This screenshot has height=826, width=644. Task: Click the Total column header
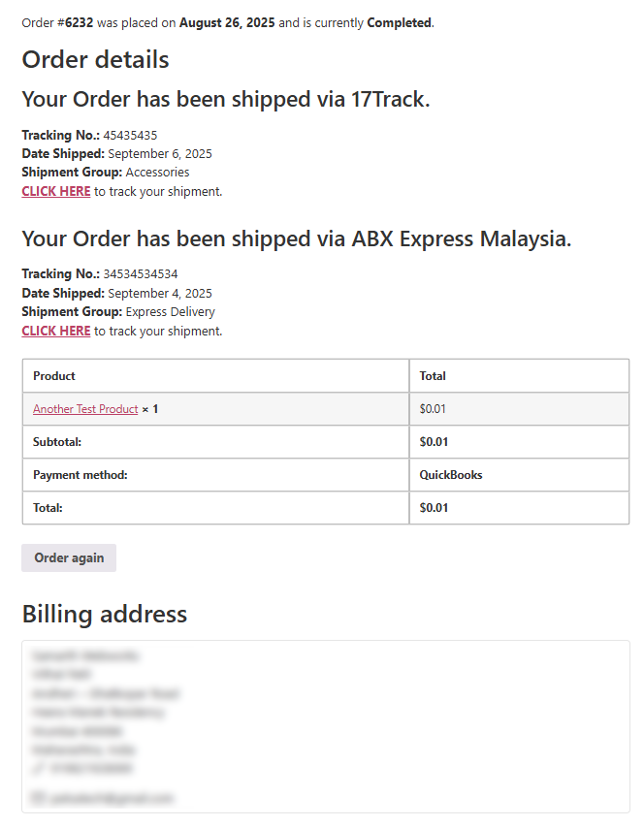click(433, 376)
